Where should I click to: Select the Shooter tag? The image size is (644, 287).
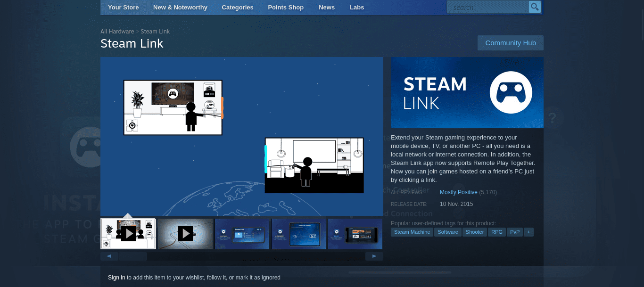coord(475,232)
